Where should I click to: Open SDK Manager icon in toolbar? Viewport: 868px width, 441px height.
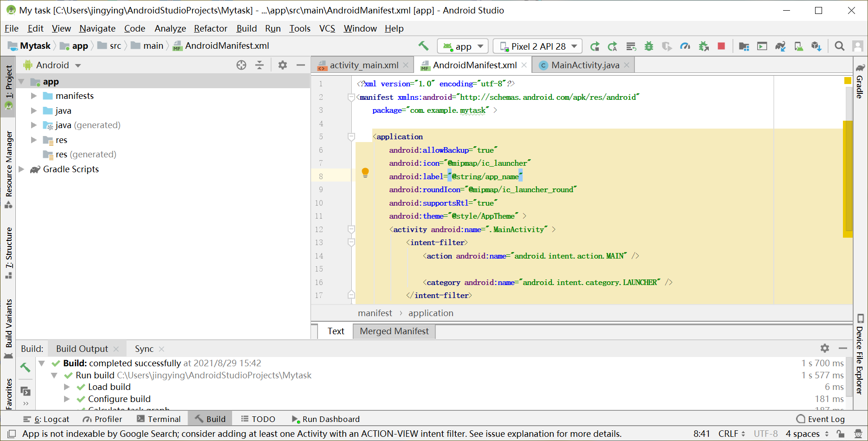[x=816, y=46]
